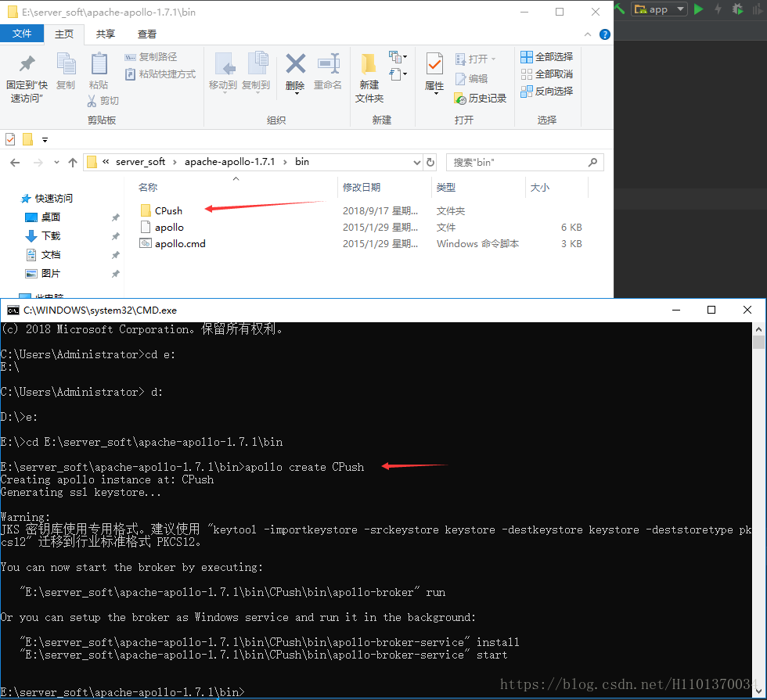Click the Move to icon

223,72
